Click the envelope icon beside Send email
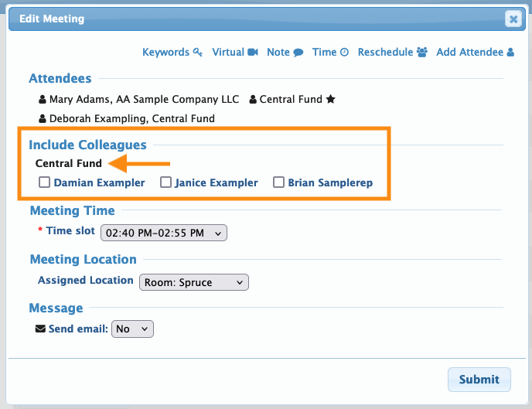The width and height of the screenshot is (532, 409). (41, 329)
